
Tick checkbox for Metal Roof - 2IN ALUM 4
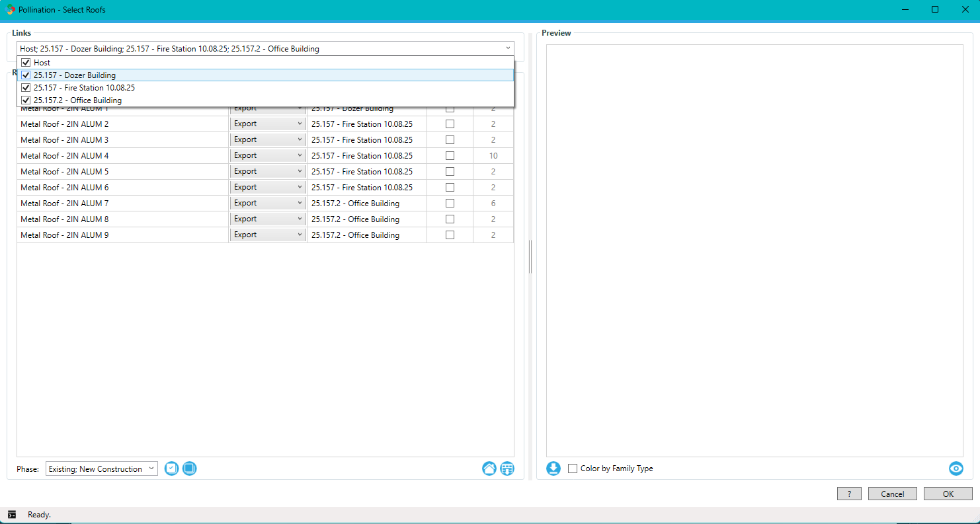point(450,156)
